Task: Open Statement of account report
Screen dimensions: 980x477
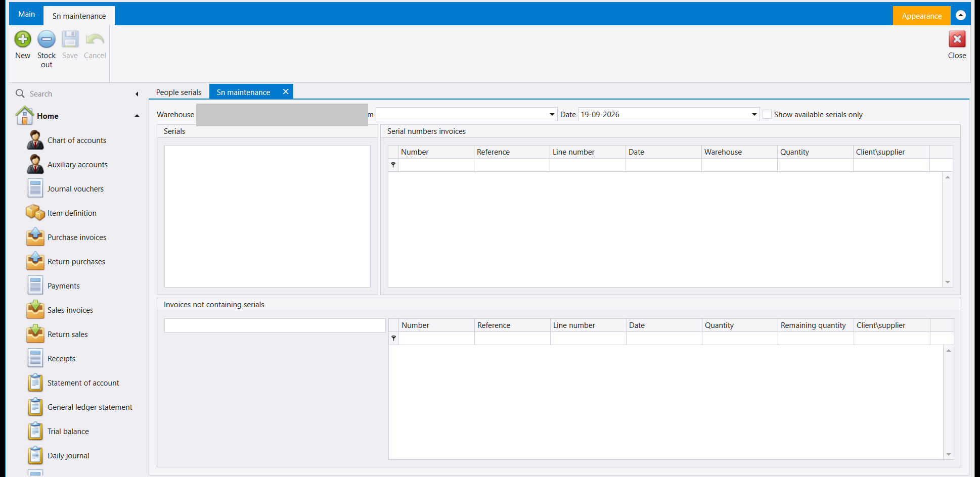Action: (83, 383)
